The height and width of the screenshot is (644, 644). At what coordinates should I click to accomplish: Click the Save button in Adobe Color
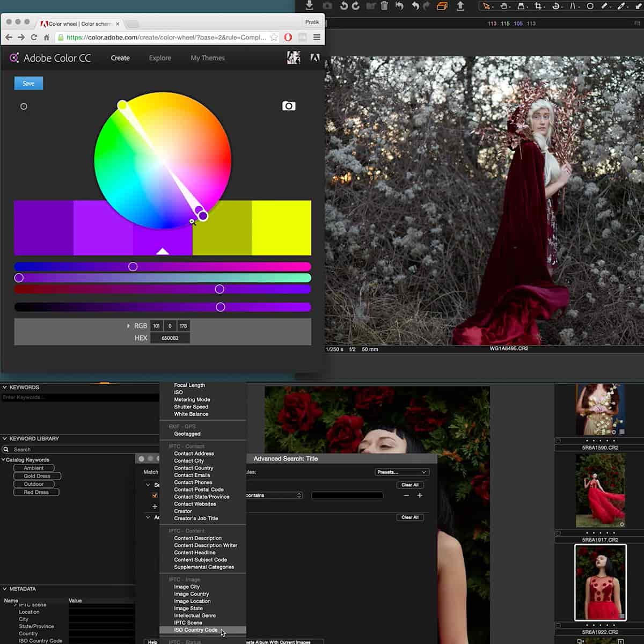pyautogui.click(x=28, y=83)
